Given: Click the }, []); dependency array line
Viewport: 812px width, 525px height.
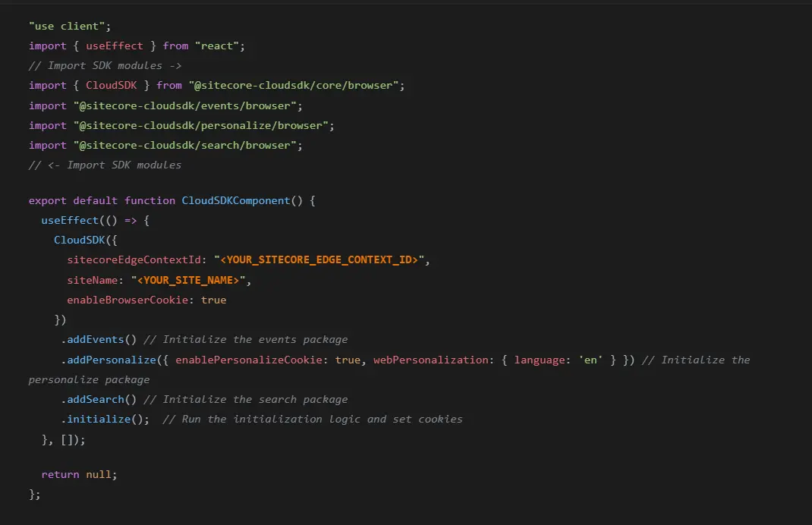Looking at the screenshot, I should tap(63, 440).
